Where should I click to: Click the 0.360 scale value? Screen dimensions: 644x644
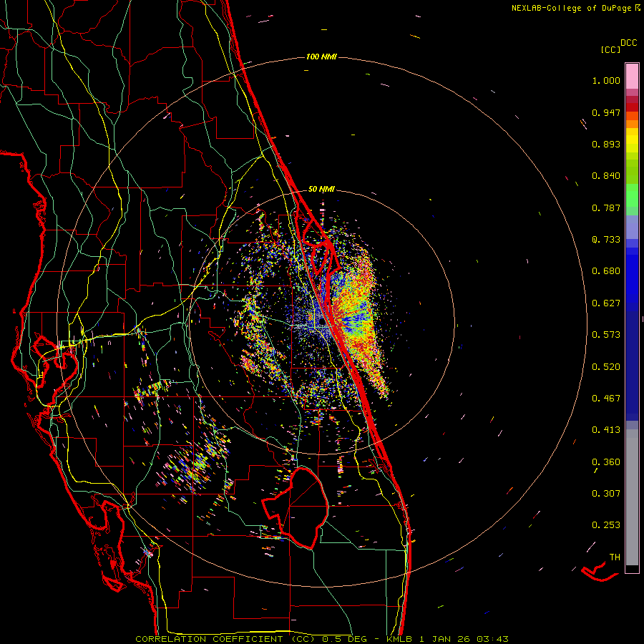[x=606, y=462]
